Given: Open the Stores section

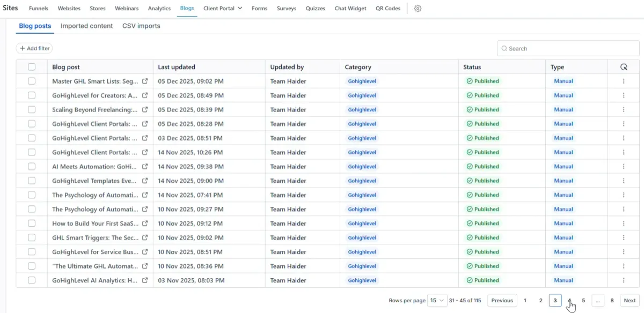Looking at the screenshot, I should coord(98,9).
